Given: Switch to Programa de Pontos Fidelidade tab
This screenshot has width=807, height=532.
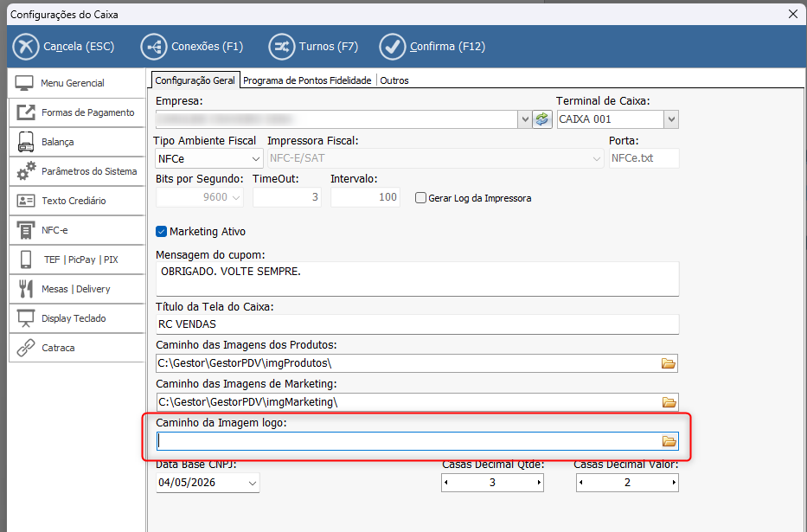Looking at the screenshot, I should (x=307, y=80).
